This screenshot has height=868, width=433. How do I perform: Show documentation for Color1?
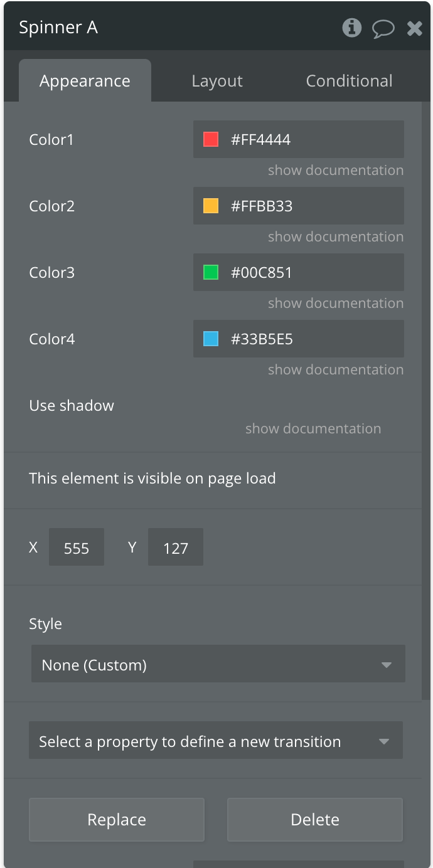pyautogui.click(x=336, y=170)
